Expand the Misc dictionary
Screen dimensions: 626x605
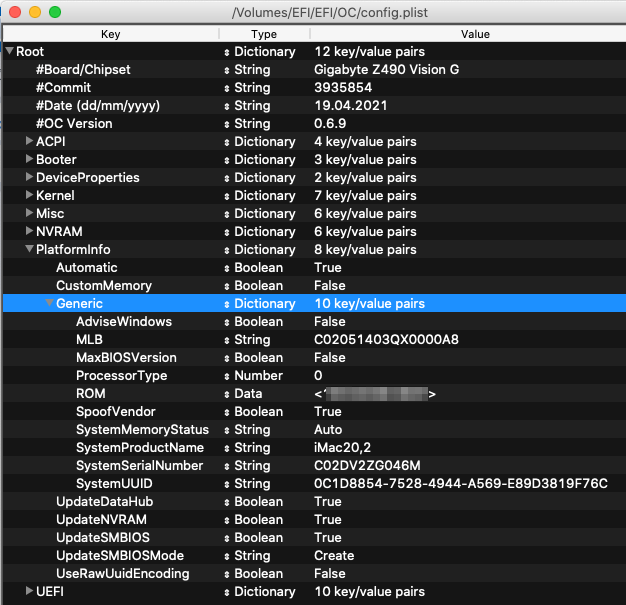29,212
